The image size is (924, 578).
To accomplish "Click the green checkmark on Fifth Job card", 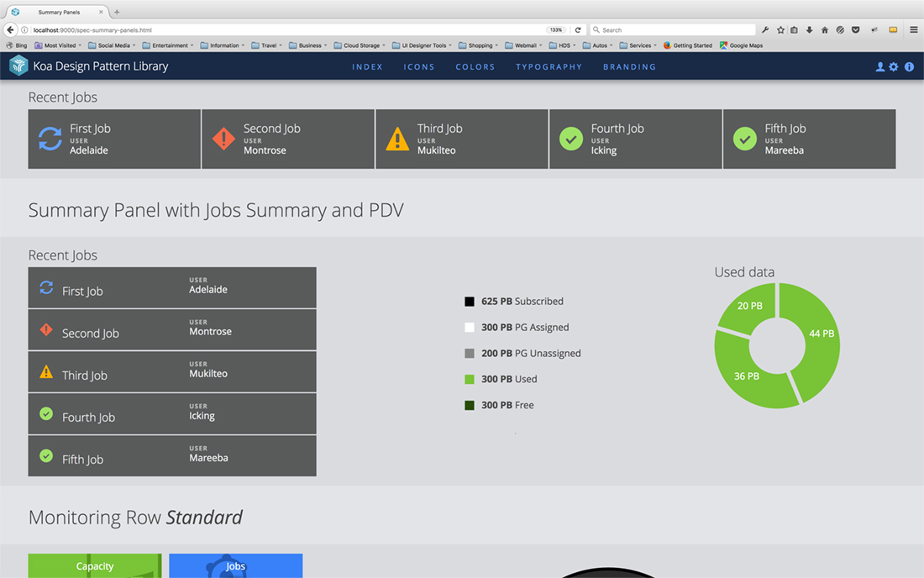I will 745,139.
